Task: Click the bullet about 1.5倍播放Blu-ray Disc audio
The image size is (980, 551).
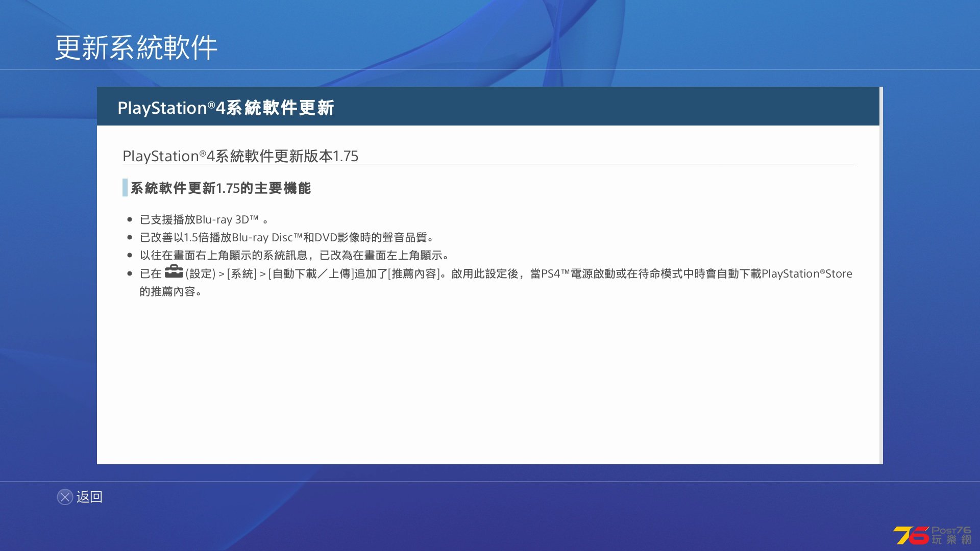Action: pyautogui.click(x=287, y=237)
